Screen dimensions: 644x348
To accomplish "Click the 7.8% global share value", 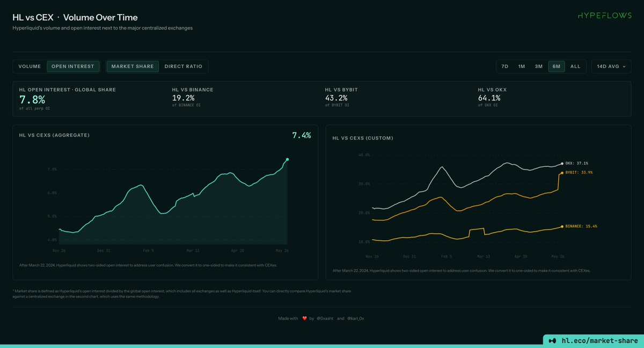I will pos(32,100).
